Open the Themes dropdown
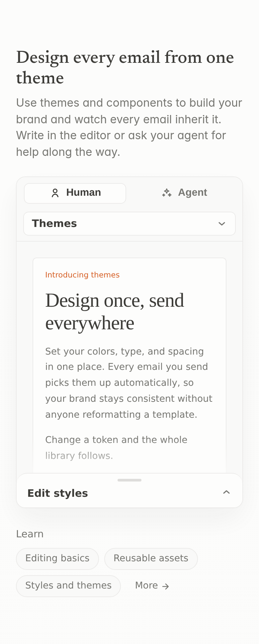Screen dimensions: 259x644 129,224
